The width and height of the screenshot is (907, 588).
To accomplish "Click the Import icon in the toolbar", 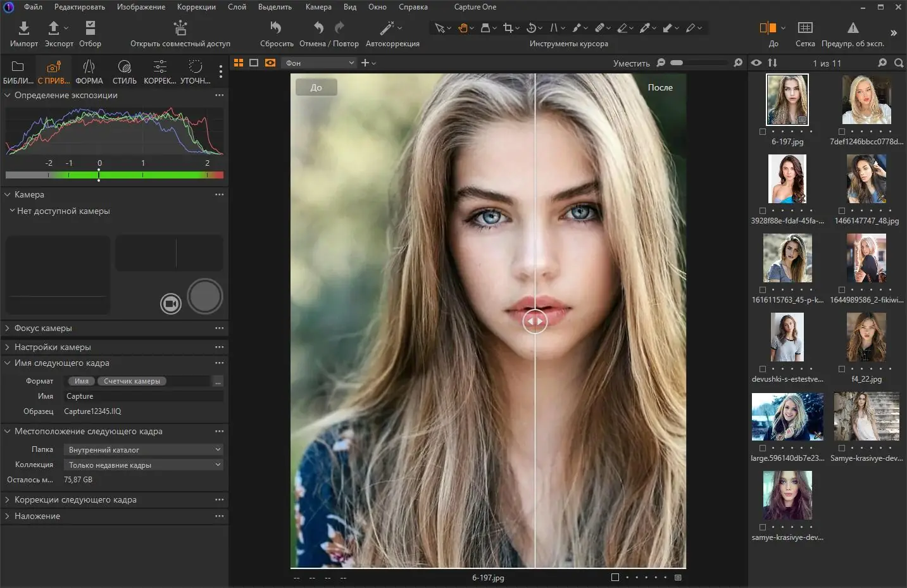I will point(23,28).
